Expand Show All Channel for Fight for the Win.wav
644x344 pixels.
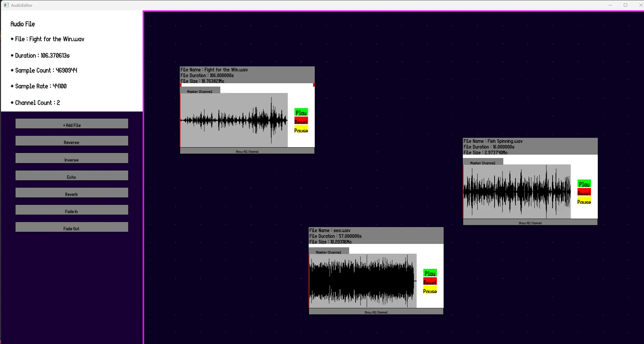tap(247, 151)
